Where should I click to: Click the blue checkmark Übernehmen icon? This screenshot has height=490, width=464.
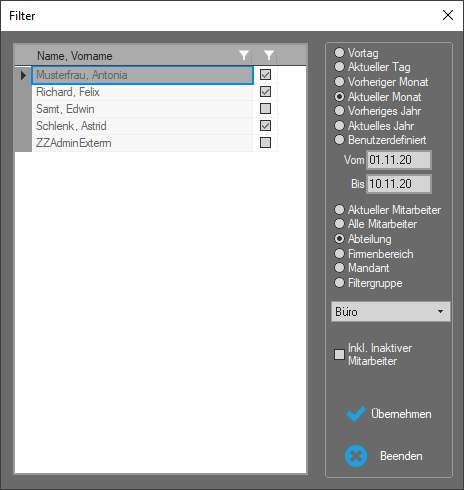click(x=356, y=414)
